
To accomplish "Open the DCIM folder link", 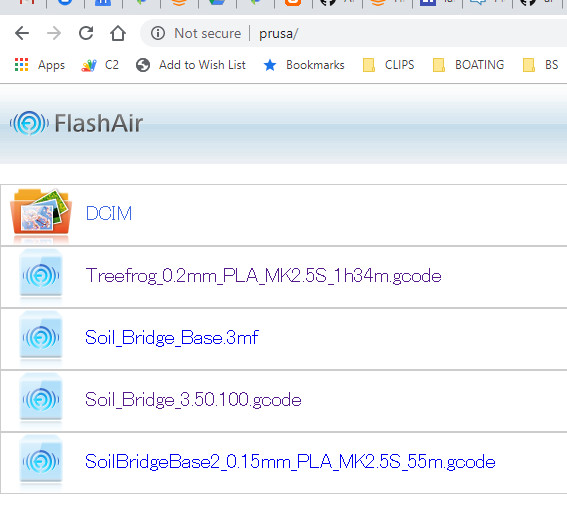I will point(109,213).
